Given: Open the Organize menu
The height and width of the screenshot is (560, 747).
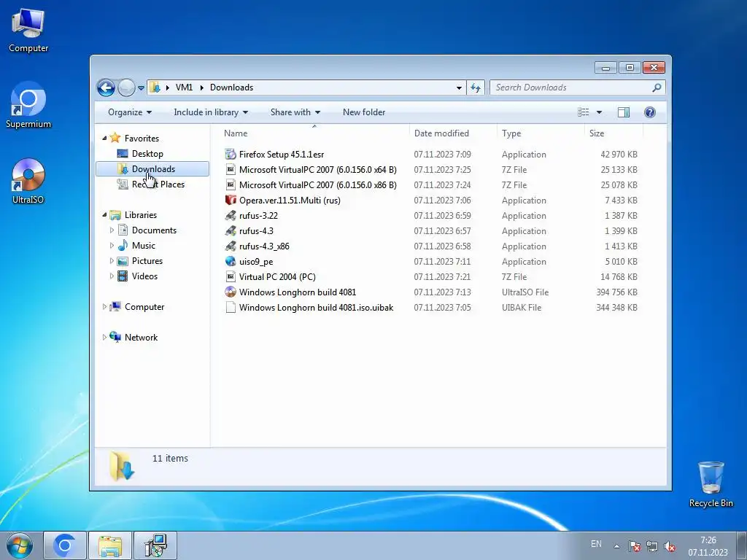Looking at the screenshot, I should (130, 112).
